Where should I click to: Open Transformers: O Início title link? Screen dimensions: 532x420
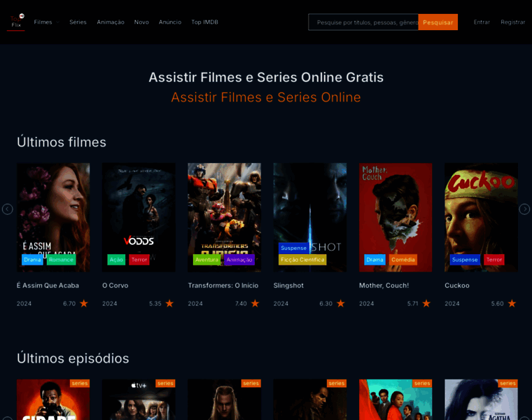223,286
